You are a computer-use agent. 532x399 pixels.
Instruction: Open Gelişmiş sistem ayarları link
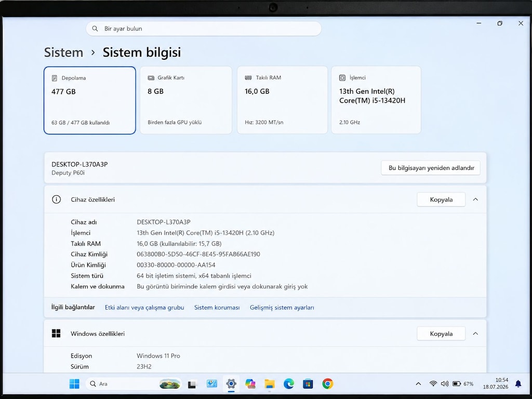click(x=282, y=308)
